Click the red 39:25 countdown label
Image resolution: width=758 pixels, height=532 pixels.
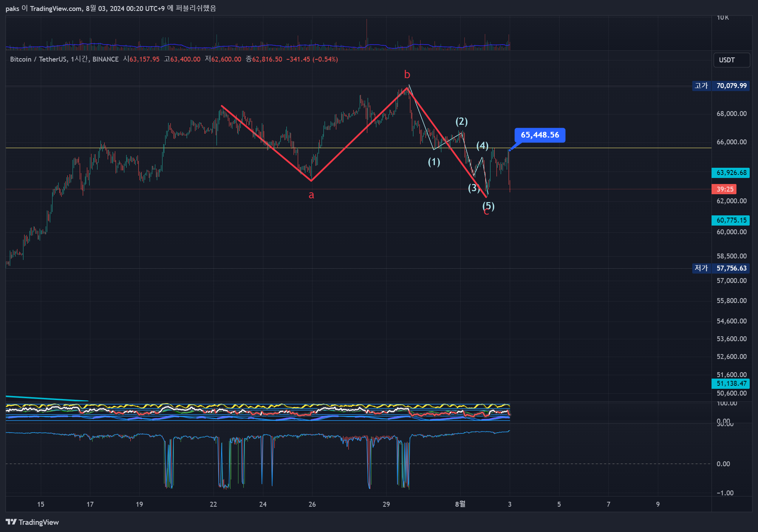[x=724, y=189]
